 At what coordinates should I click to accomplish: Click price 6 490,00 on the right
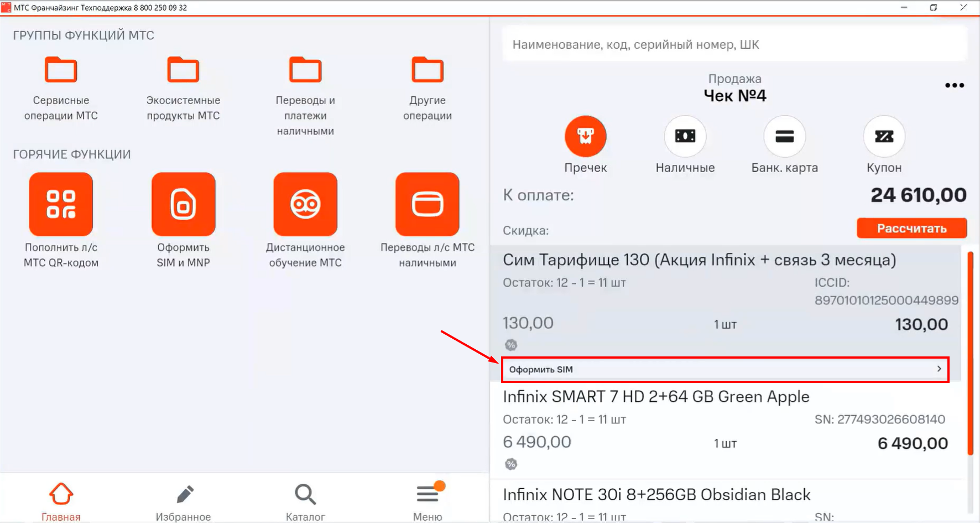[x=913, y=443]
